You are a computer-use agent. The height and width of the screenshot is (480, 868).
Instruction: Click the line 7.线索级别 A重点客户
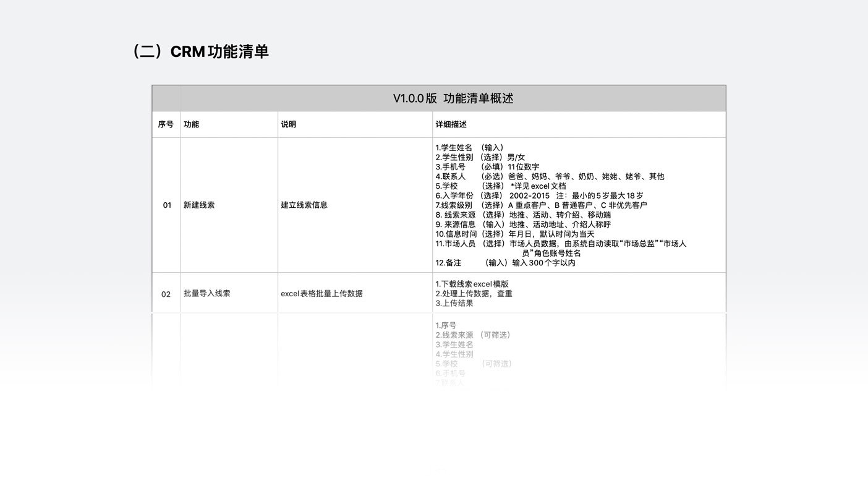541,205
